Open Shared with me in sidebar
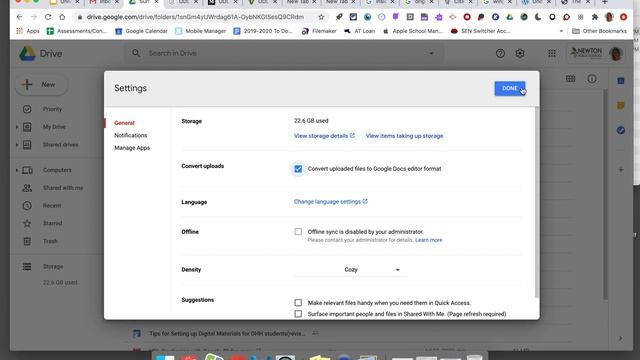The image size is (640, 360). [63, 188]
